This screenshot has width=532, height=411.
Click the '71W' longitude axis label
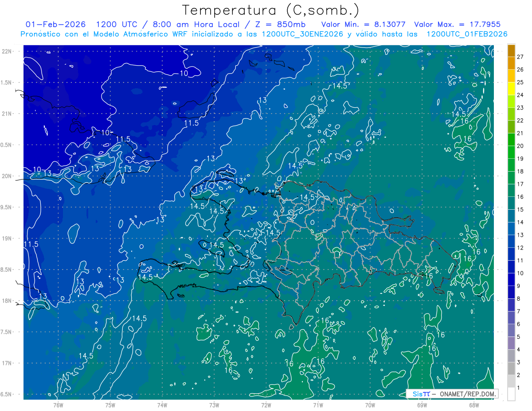pyautogui.click(x=318, y=405)
